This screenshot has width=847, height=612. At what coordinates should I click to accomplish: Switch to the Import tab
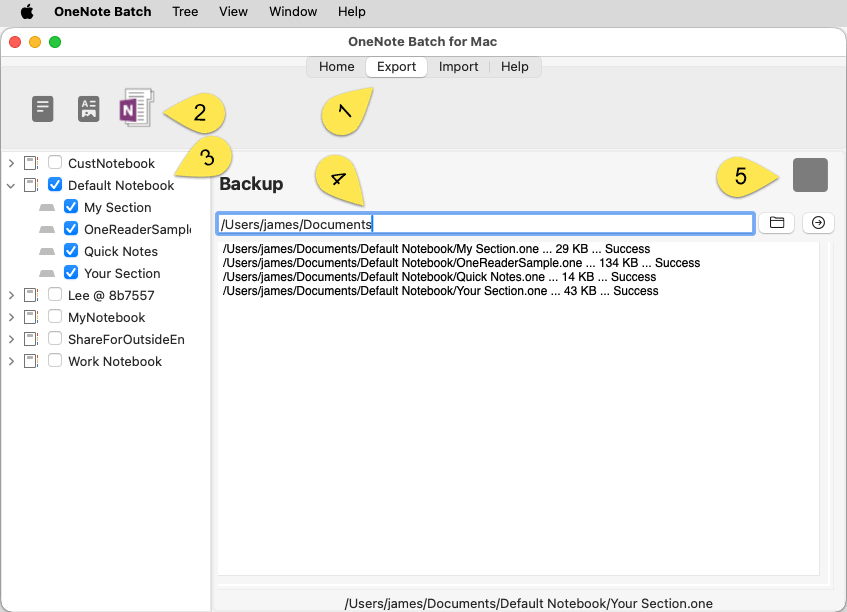[458, 67]
